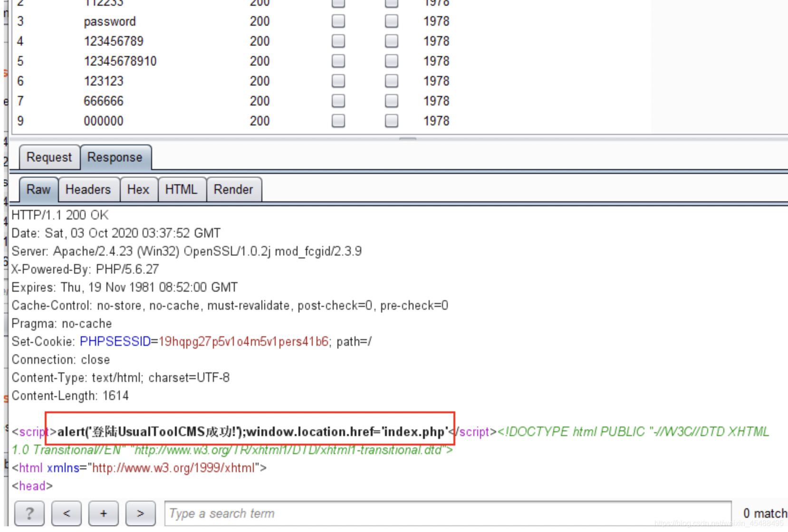
Task: Click request number 7 cell
Action: pyautogui.click(x=20, y=101)
